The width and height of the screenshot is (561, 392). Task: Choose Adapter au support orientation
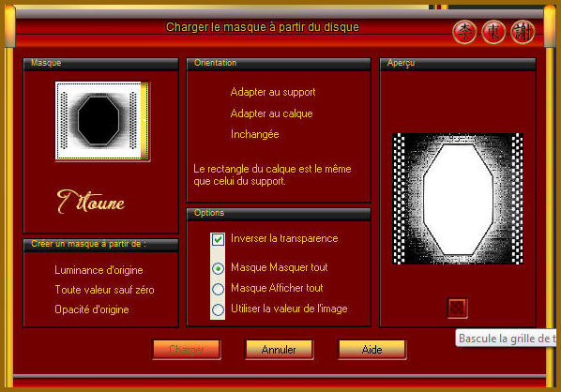click(273, 92)
